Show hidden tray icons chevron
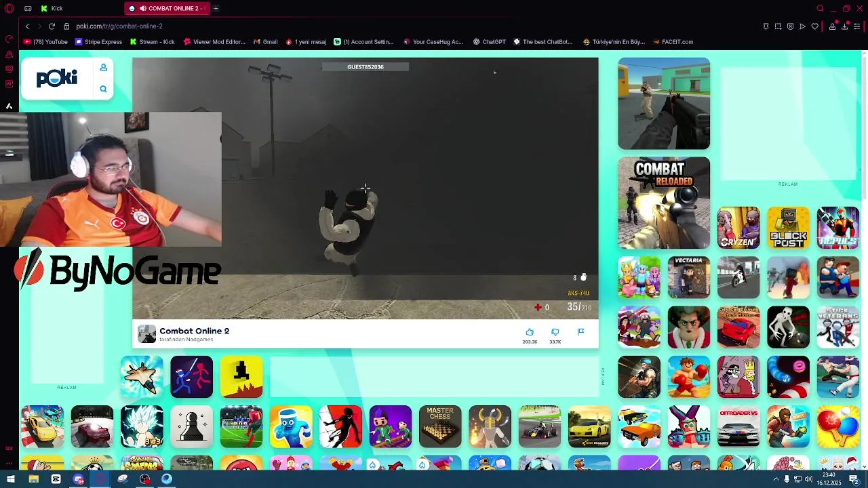 coord(776,479)
